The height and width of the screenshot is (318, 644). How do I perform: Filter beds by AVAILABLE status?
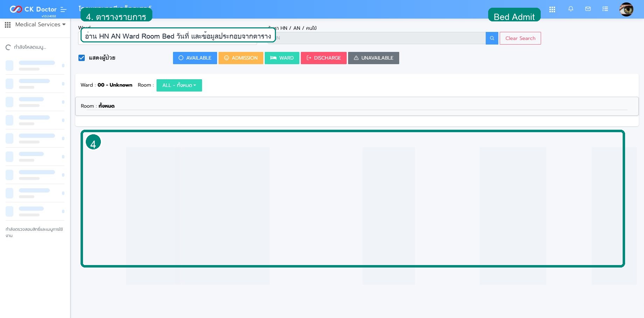[x=195, y=58]
